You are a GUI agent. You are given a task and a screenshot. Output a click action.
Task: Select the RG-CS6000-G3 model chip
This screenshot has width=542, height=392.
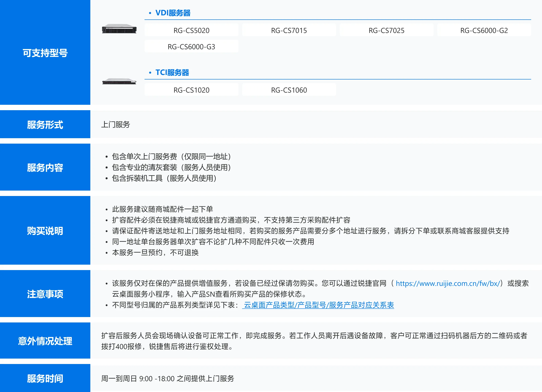[191, 47]
